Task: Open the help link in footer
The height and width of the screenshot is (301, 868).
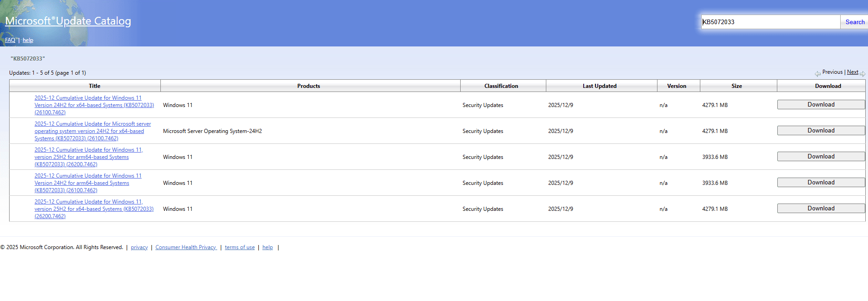Action: click(x=267, y=247)
